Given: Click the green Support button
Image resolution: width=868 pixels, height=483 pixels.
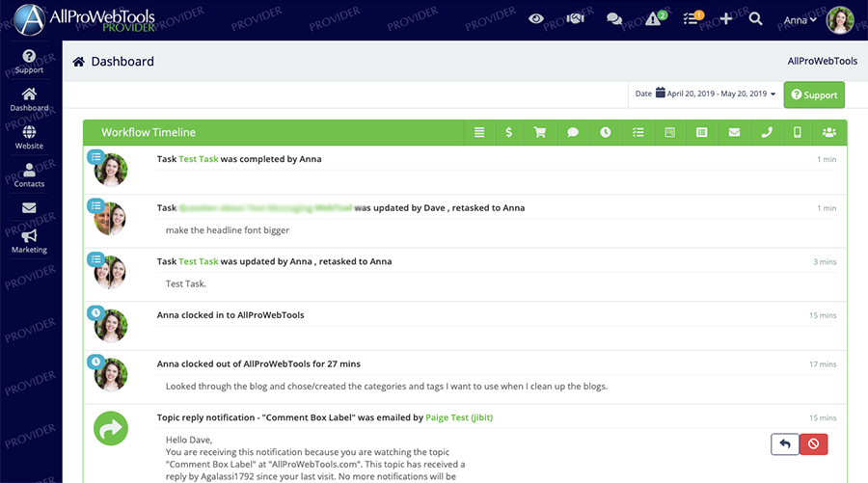Looking at the screenshot, I should [814, 94].
